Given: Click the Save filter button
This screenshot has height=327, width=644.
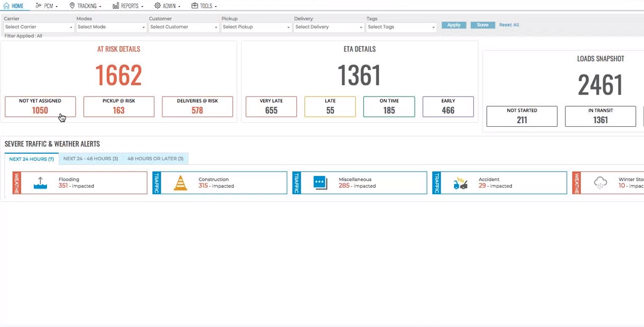Looking at the screenshot, I should click(x=483, y=25).
